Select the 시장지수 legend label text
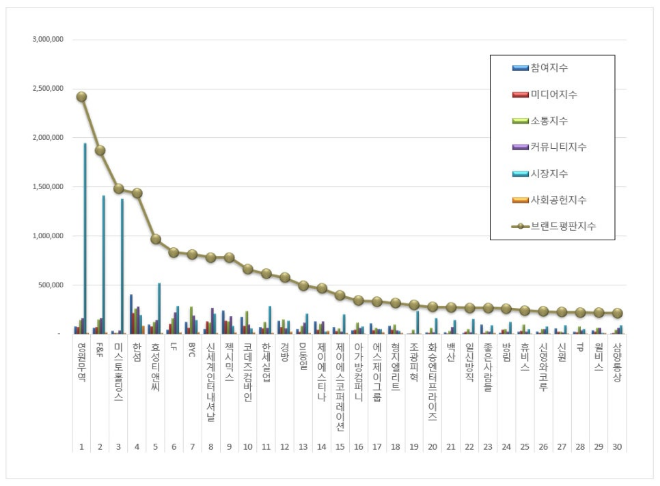660x486 pixels. [560, 173]
